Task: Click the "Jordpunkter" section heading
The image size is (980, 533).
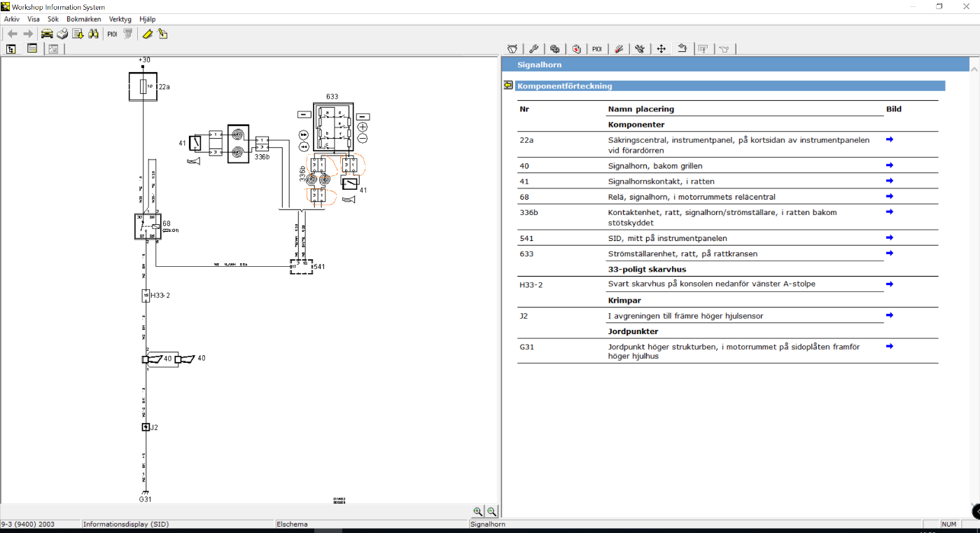Action: [x=633, y=331]
